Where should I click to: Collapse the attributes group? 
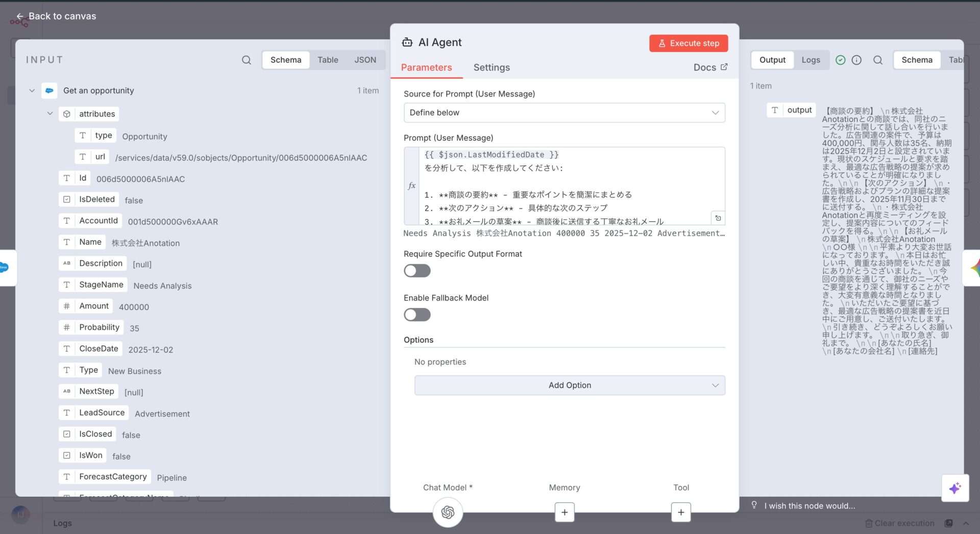click(50, 114)
